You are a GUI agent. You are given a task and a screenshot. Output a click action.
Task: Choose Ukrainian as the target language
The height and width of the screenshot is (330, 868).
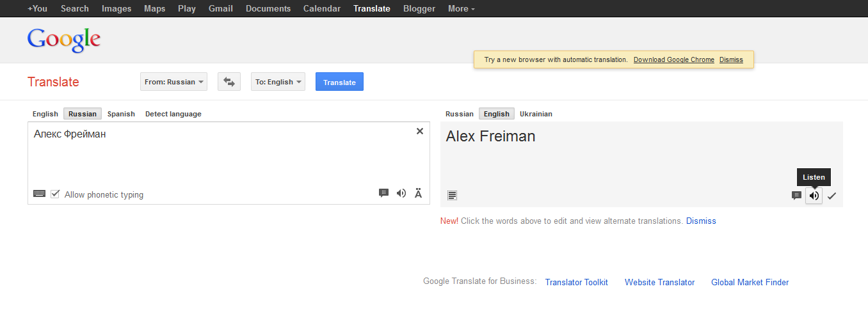(536, 114)
